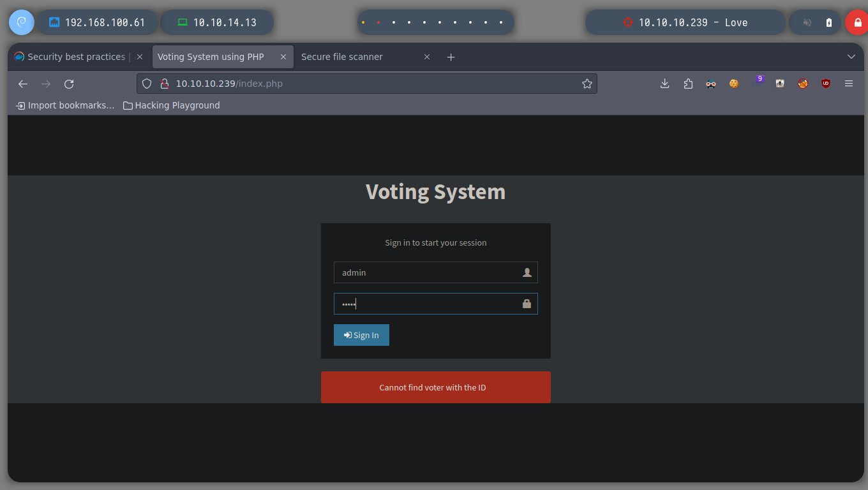This screenshot has height=490, width=868.
Task: Click the goggles-face extension icon
Action: click(711, 84)
